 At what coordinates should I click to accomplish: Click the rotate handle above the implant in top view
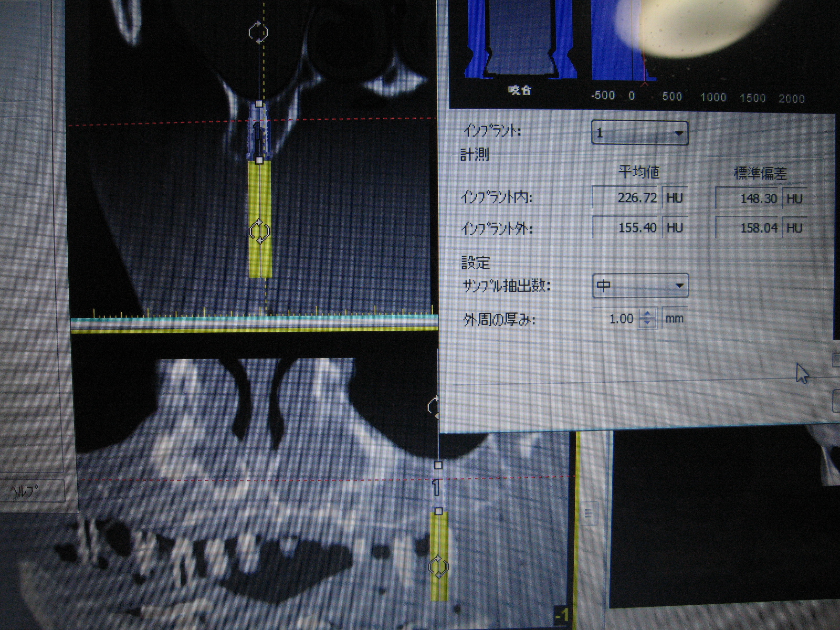(258, 32)
